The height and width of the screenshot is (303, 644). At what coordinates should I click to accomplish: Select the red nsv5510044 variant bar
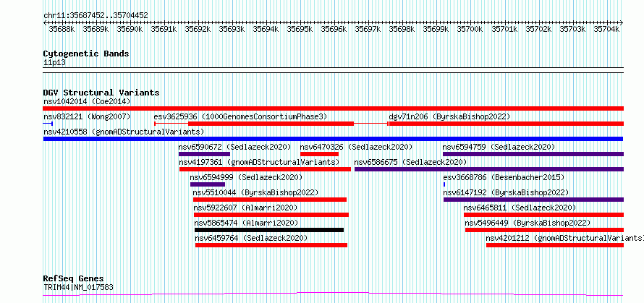tap(270, 200)
